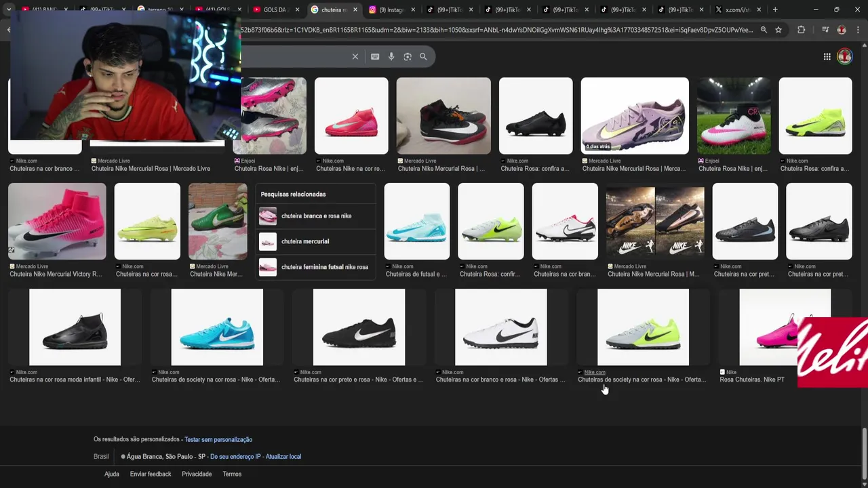Click caption 'Chuteiras na cor preto e rosa - Nike'

coord(359,380)
